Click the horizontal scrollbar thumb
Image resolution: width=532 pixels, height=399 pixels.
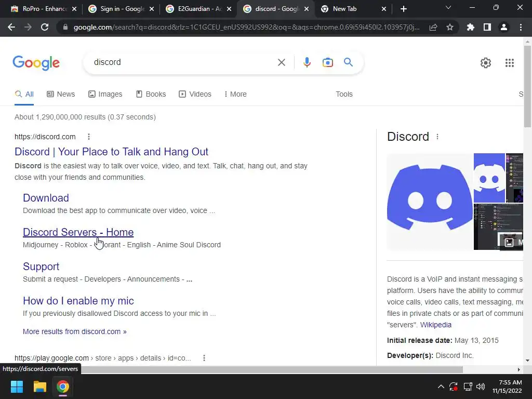[271, 369]
